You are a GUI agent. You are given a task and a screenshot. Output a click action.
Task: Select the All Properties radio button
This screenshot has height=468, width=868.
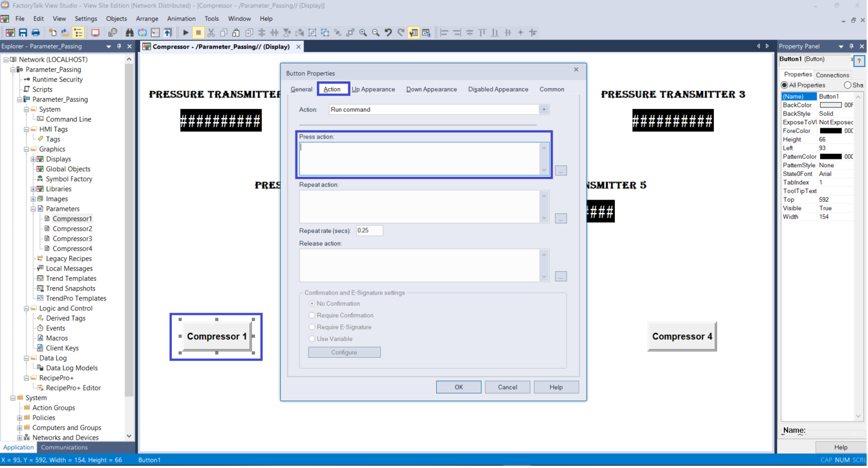click(784, 85)
